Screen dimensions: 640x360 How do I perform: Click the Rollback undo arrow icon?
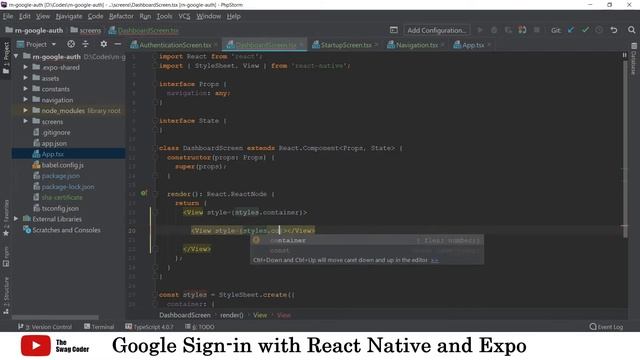click(613, 30)
